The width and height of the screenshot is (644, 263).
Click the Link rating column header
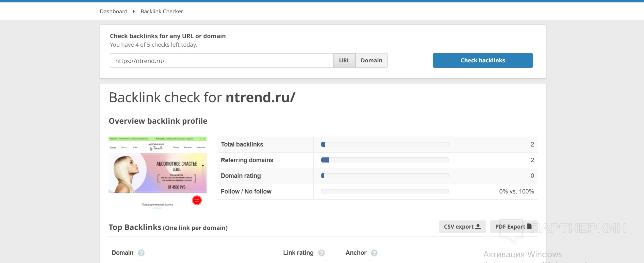pyautogui.click(x=298, y=253)
